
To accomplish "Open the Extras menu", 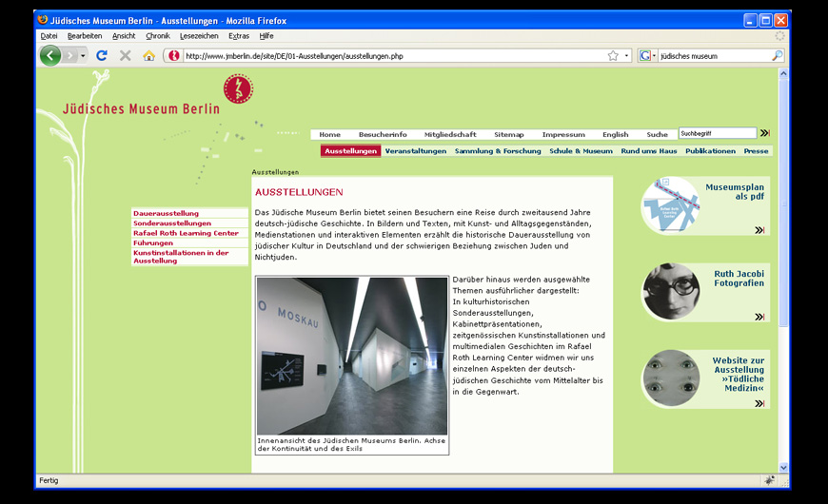I will pos(239,36).
